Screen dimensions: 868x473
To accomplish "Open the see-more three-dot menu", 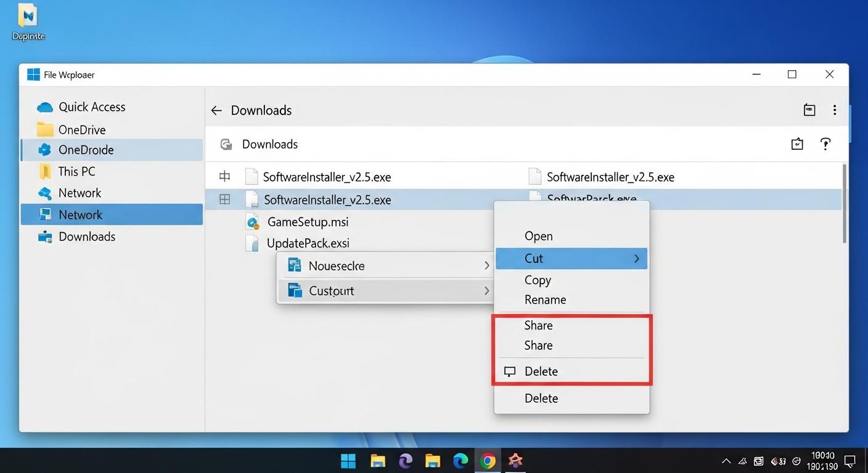I will point(835,110).
